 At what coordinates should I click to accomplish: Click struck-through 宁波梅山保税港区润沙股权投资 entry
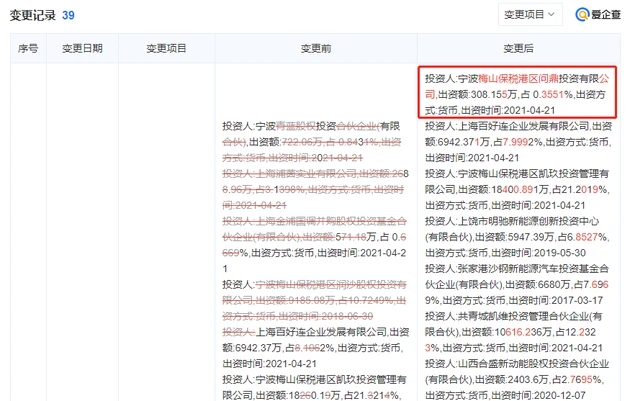tap(315, 300)
